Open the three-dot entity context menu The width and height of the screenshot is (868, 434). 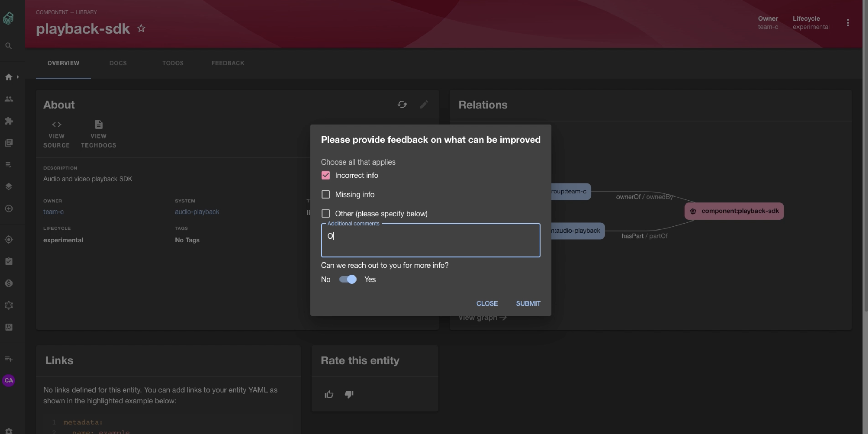coord(848,23)
